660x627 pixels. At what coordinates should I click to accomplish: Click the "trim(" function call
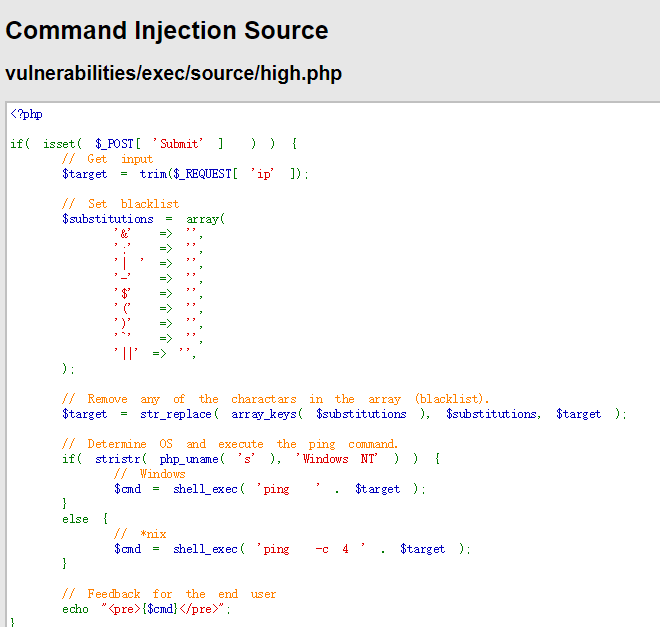pos(156,174)
